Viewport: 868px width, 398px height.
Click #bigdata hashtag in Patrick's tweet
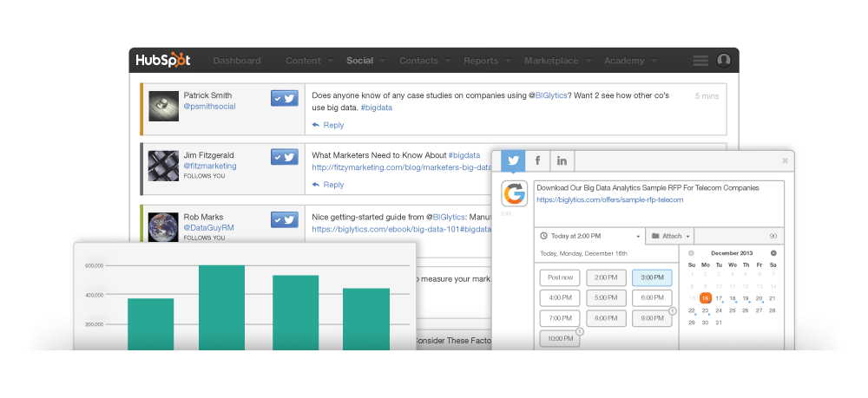377,108
